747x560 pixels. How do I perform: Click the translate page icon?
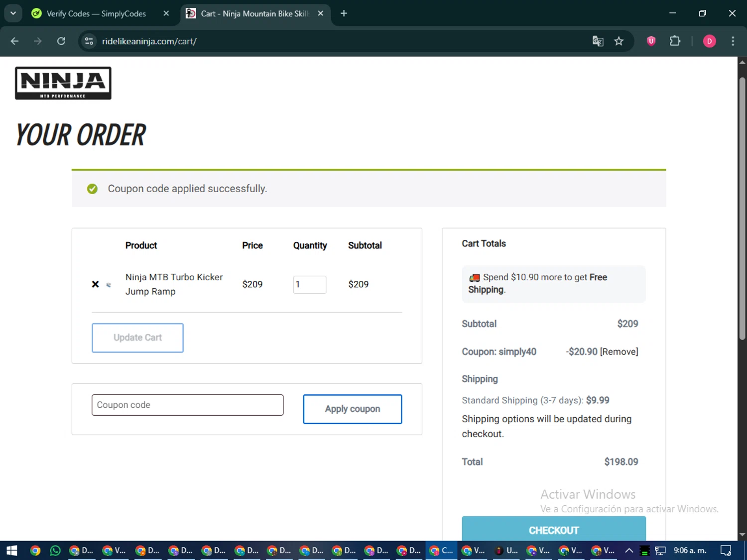click(x=598, y=41)
